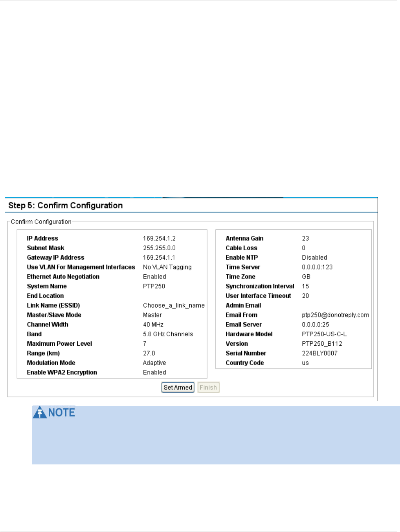Click the System Name value PTP250
Screen dimensions: 400x532
pos(154,286)
